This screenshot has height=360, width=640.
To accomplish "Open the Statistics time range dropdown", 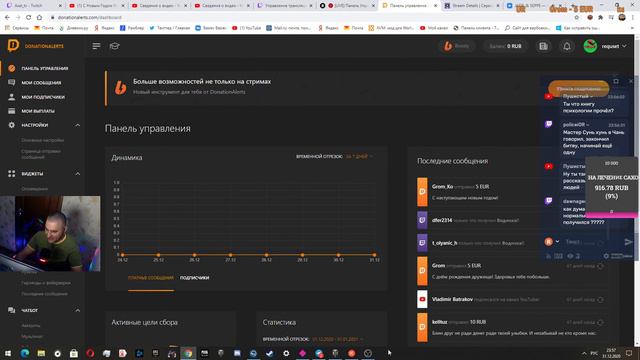I will 338,339.
